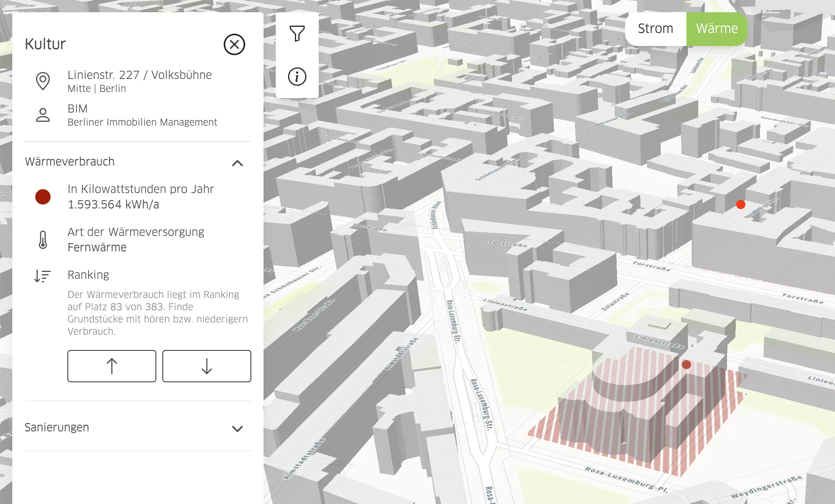Click 'Berliner Immobilien Management' text
Image resolution: width=835 pixels, height=504 pixels.
(142, 122)
